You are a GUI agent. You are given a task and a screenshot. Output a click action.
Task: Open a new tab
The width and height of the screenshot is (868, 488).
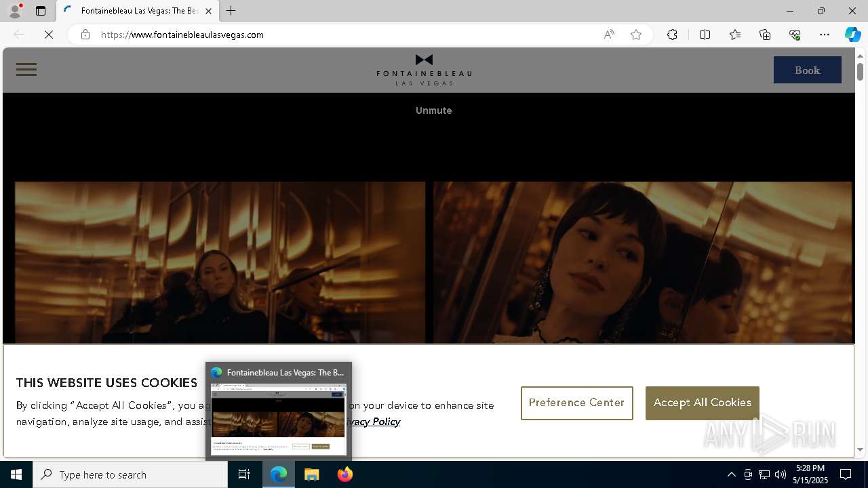click(231, 11)
